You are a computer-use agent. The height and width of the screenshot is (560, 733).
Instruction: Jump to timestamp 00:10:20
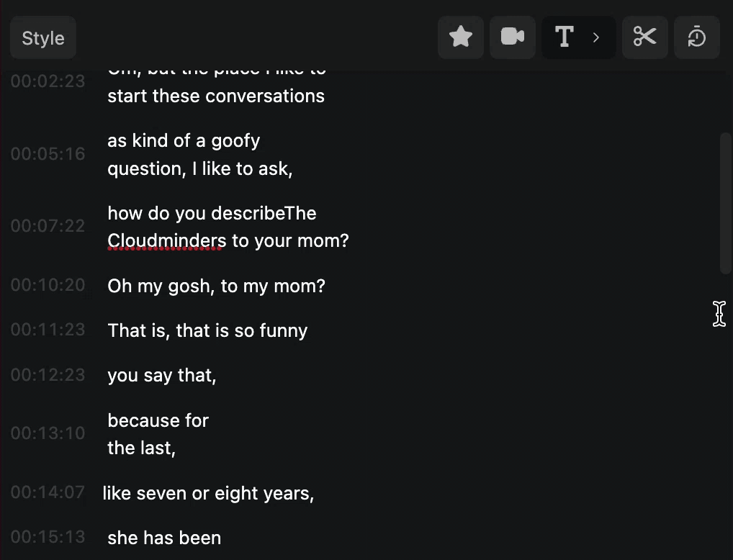48,285
